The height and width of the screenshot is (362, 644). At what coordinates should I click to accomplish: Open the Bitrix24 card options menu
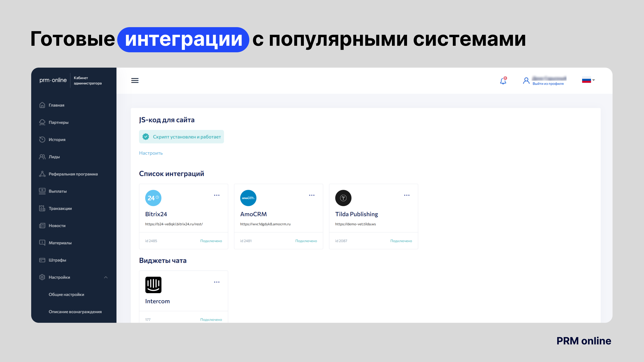217,195
